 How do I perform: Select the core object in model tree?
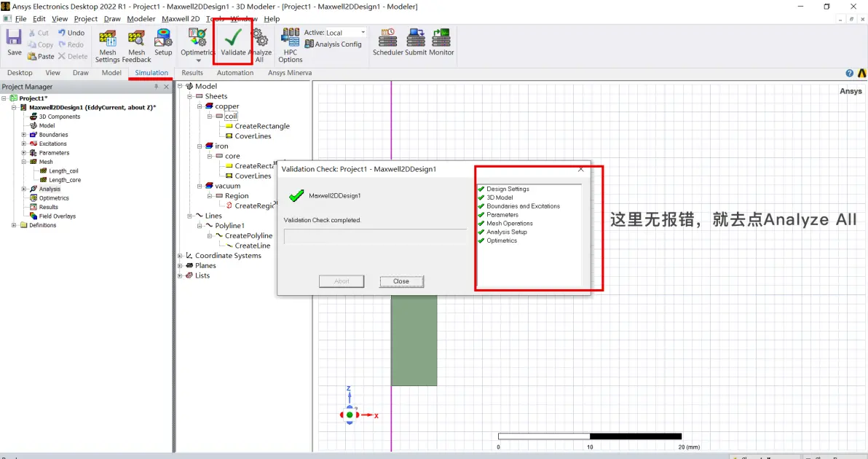232,156
